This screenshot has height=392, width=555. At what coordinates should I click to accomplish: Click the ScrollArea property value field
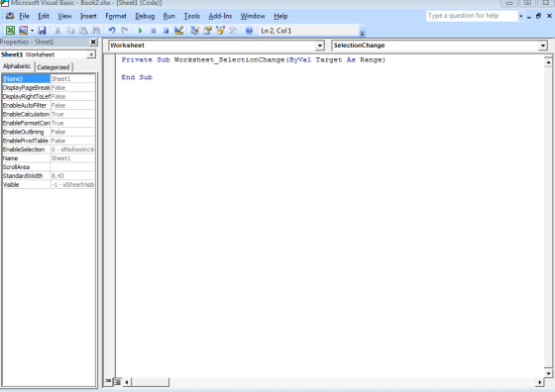click(72, 167)
